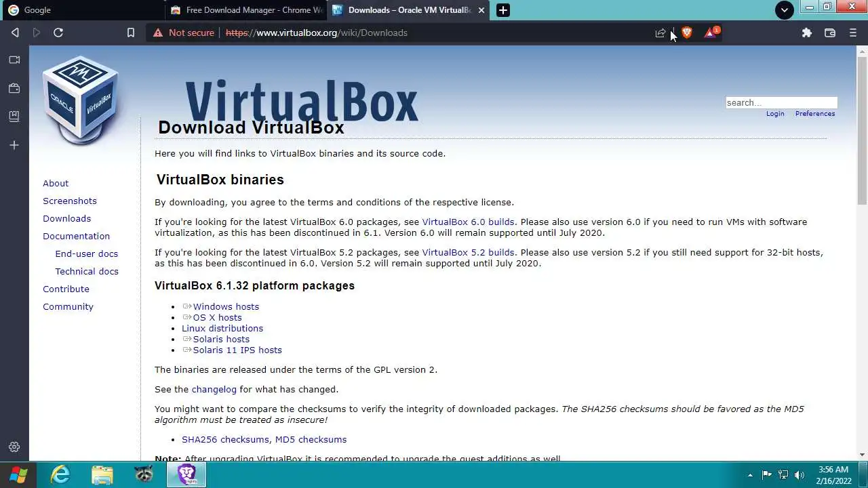Open VirtualBox 6.0 builds link
The height and width of the screenshot is (488, 868).
click(468, 222)
